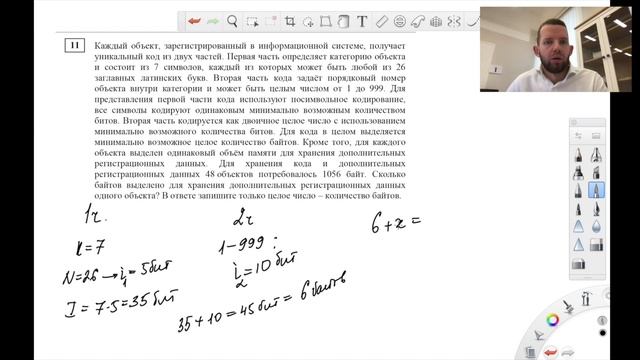Select the Flood Fill tool
Image resolution: width=640 pixels, height=360 pixels.
tap(344, 22)
